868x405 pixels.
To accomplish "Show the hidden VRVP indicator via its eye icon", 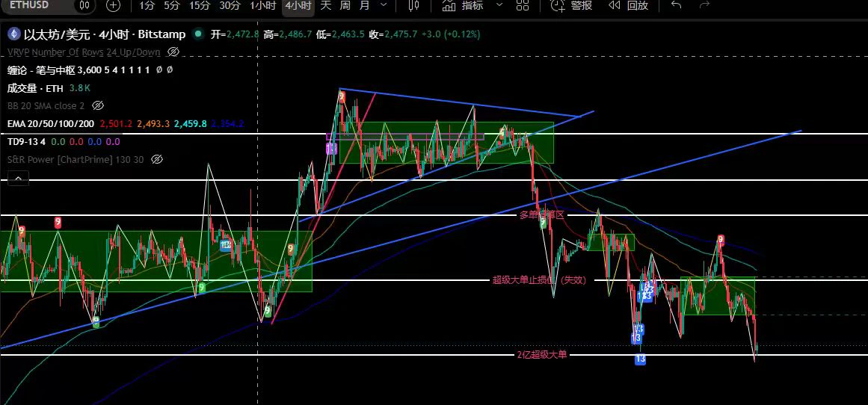I will click(173, 52).
